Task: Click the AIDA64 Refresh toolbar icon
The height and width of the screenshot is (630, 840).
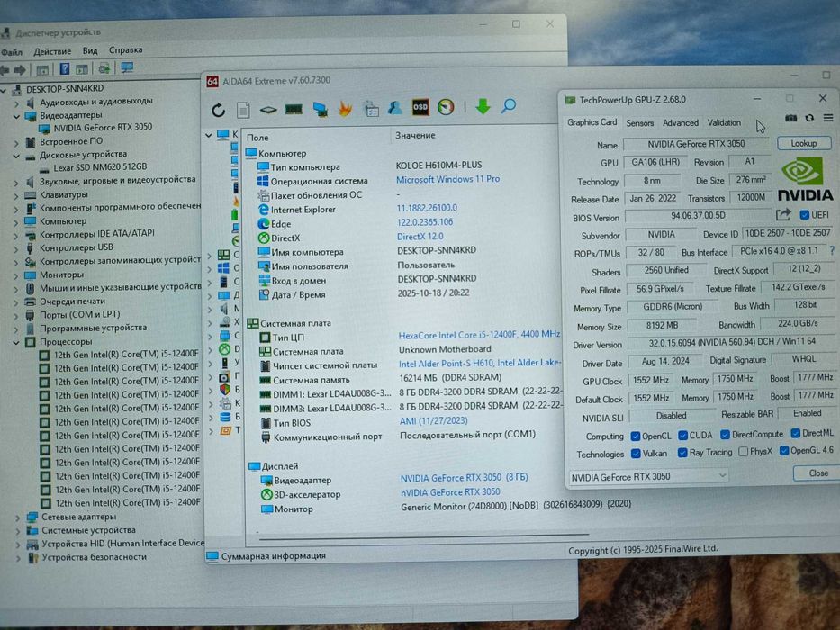Action: click(218, 110)
